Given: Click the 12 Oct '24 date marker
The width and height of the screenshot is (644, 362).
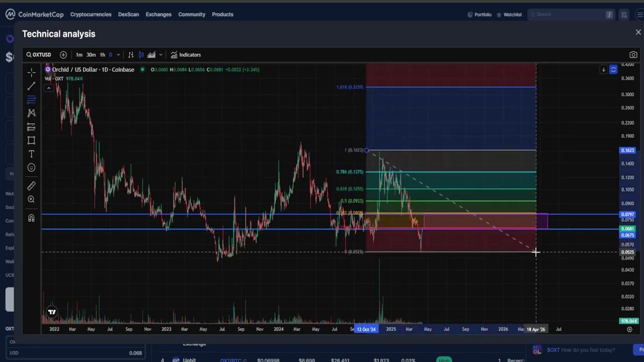Looking at the screenshot, I should [366, 329].
